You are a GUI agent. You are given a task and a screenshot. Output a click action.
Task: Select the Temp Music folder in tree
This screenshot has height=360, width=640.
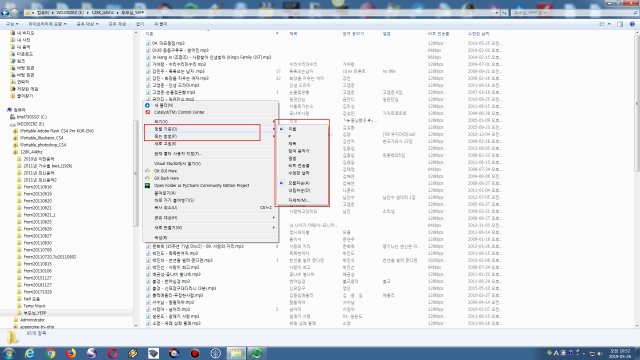tap(34, 306)
